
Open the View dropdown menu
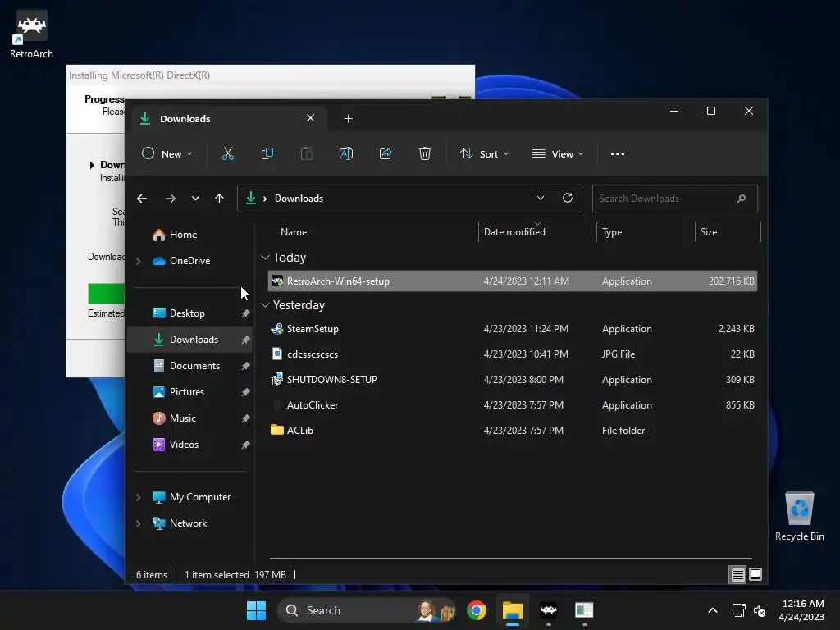coord(558,153)
